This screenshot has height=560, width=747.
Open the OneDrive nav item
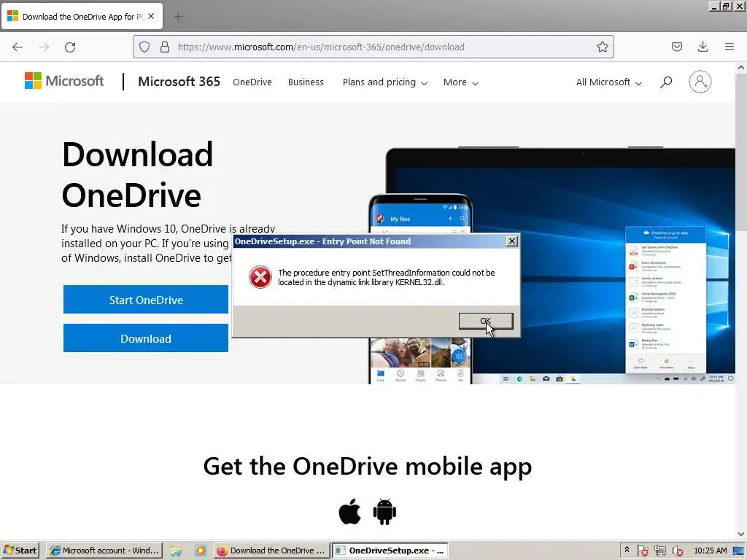tap(252, 82)
